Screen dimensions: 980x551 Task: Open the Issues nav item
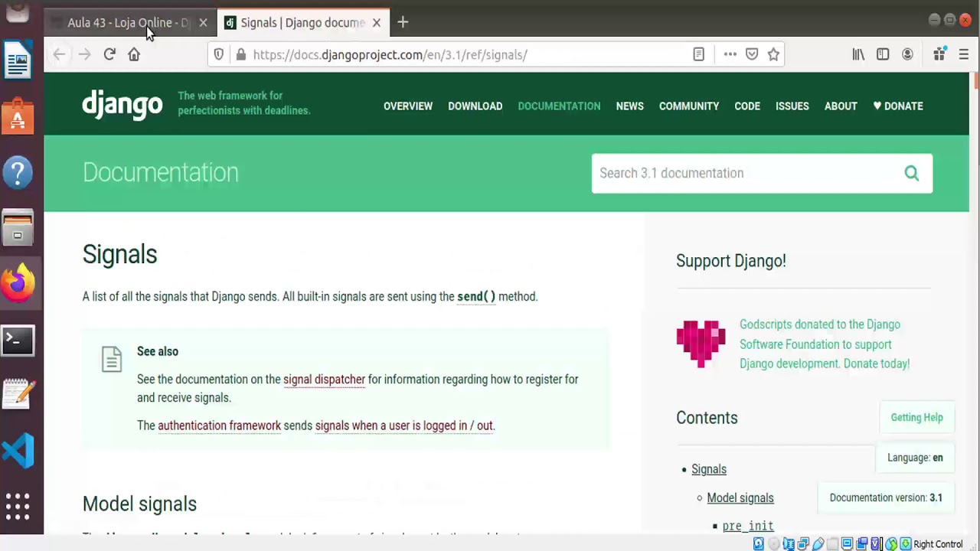tap(792, 106)
